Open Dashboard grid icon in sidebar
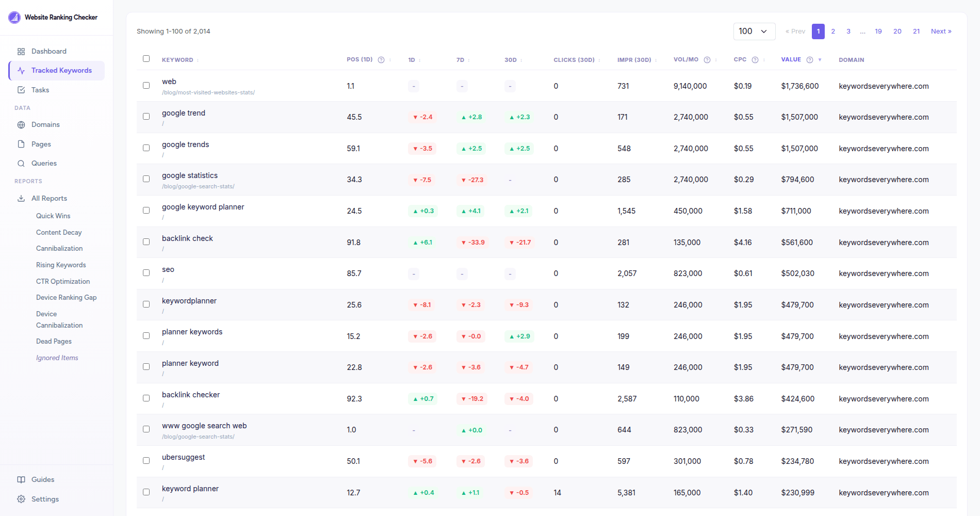Image resolution: width=980 pixels, height=516 pixels. [21, 52]
